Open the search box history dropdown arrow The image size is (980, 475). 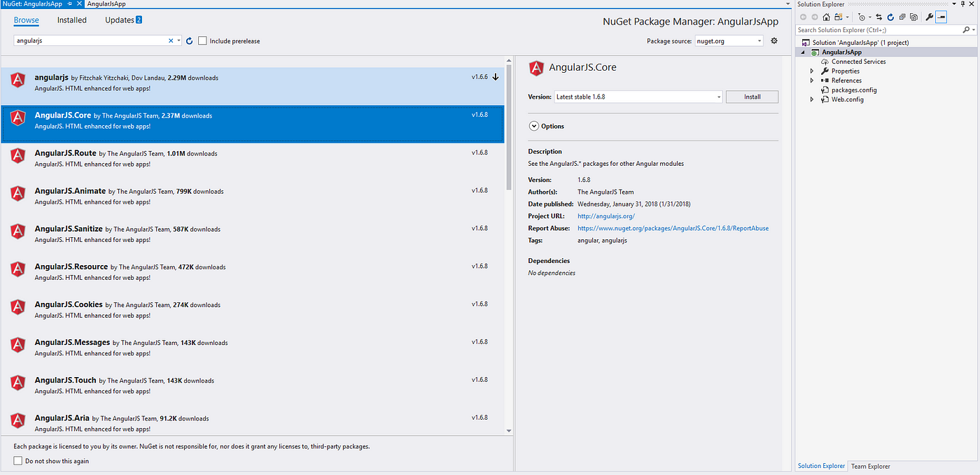click(x=179, y=41)
